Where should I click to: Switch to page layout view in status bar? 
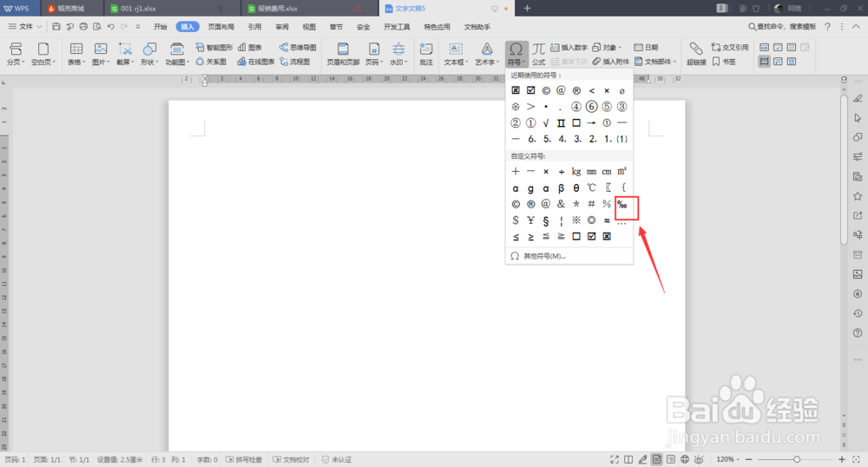[656, 459]
